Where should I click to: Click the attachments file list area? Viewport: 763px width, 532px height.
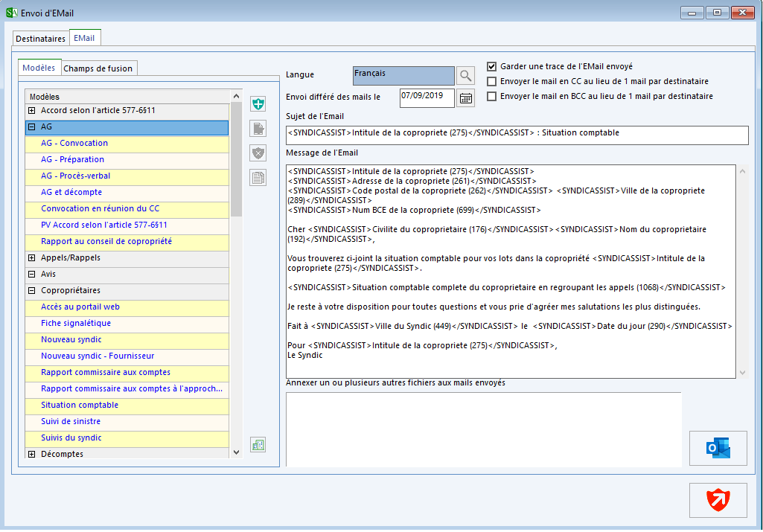point(484,429)
